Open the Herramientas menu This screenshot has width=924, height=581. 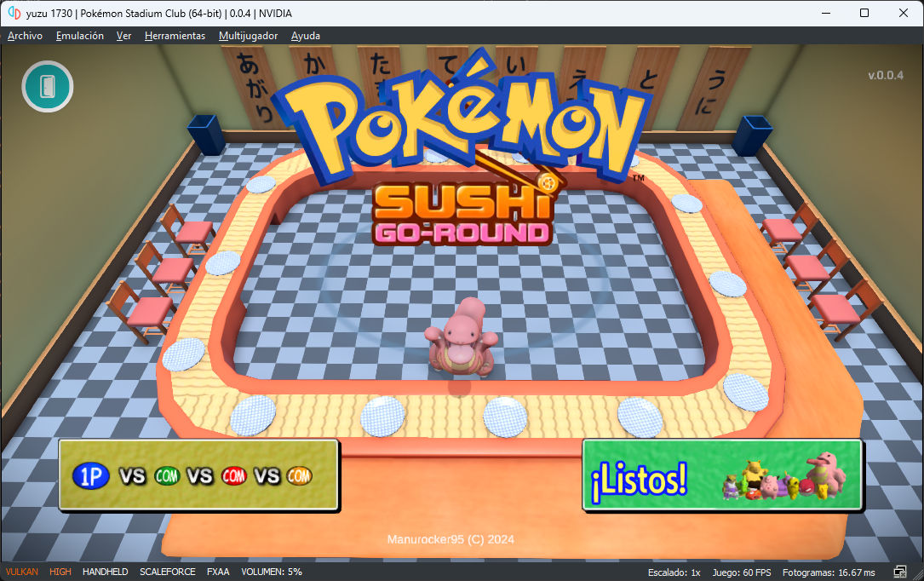coord(175,36)
